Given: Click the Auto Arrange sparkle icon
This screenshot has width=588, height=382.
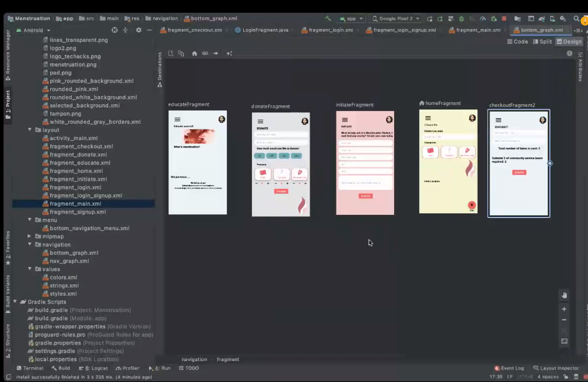Looking at the screenshot, I should (229, 53).
